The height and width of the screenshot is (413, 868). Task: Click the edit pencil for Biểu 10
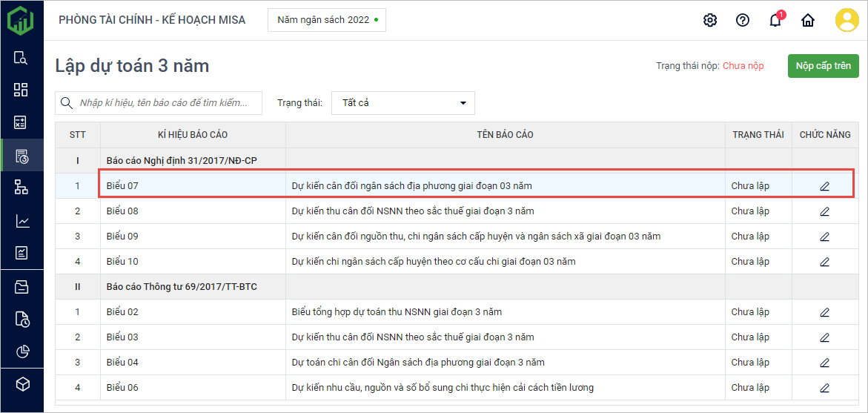824,262
